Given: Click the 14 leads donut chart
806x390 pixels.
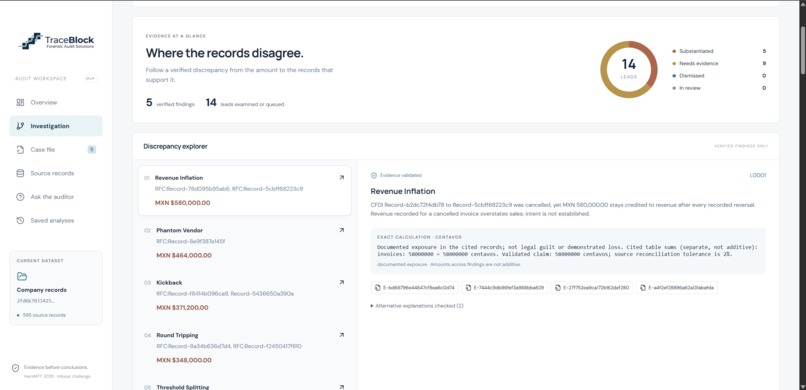Looking at the screenshot, I should (x=629, y=69).
